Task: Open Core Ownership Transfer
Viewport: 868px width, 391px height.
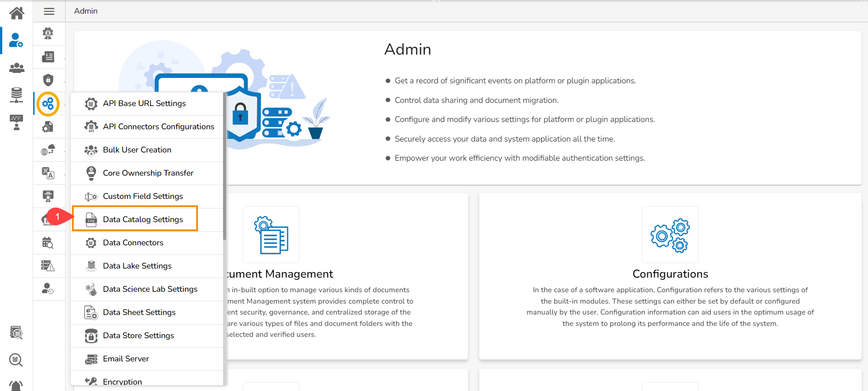Action: pyautogui.click(x=147, y=173)
